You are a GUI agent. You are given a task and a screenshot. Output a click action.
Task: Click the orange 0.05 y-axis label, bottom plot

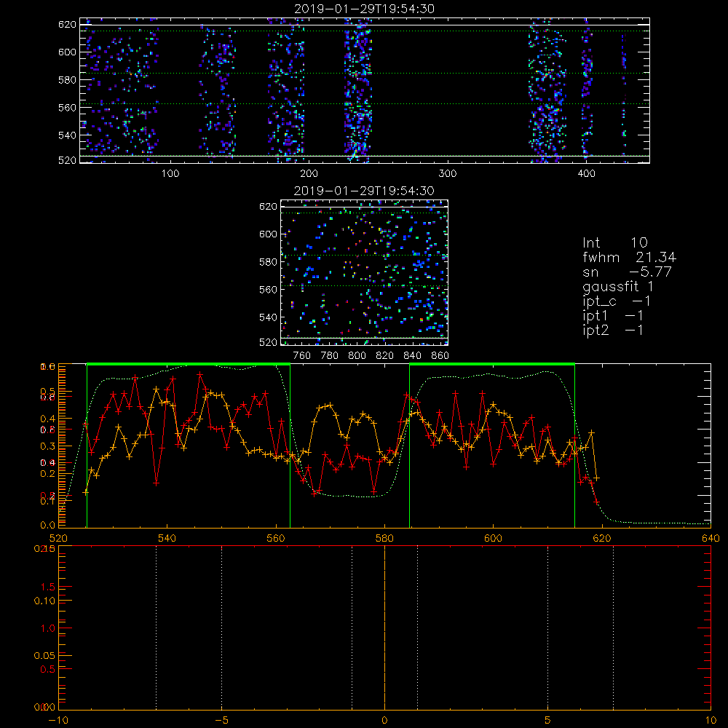pyautogui.click(x=44, y=656)
